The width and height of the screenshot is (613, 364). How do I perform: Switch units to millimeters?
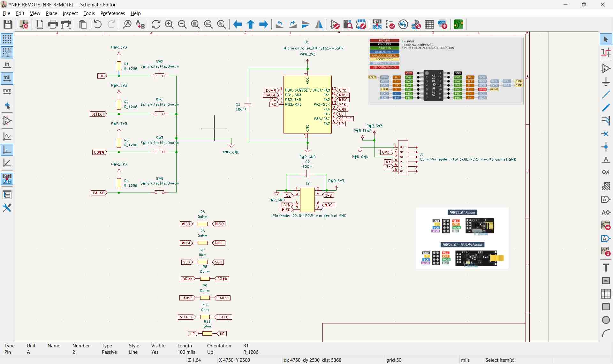tap(7, 92)
